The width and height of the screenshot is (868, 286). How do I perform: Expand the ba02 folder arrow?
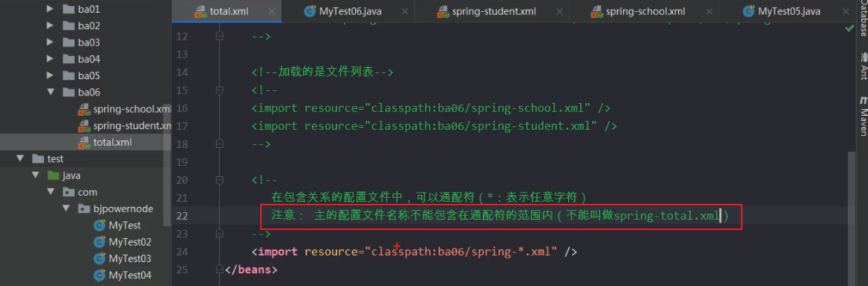point(50,26)
